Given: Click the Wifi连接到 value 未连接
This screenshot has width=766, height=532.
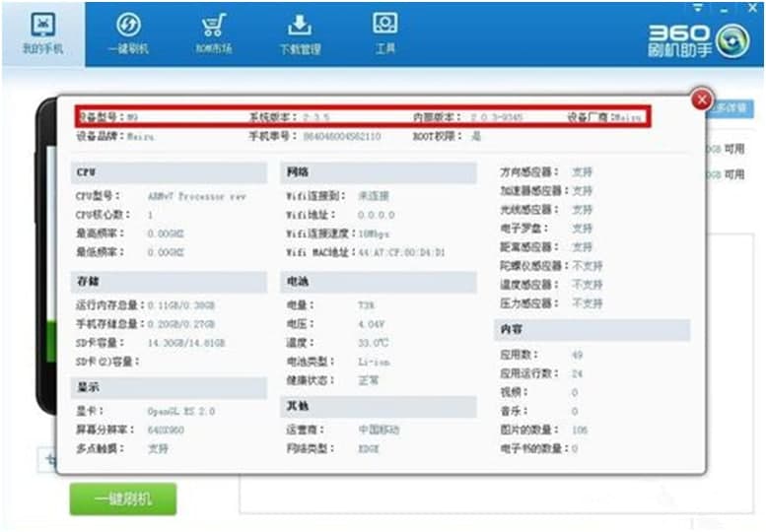Looking at the screenshot, I should 374,196.
